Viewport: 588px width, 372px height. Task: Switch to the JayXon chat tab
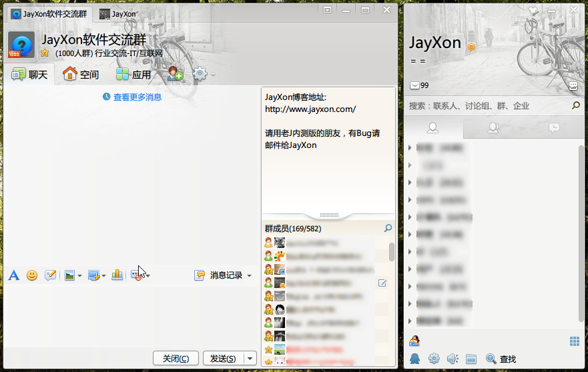click(x=117, y=14)
